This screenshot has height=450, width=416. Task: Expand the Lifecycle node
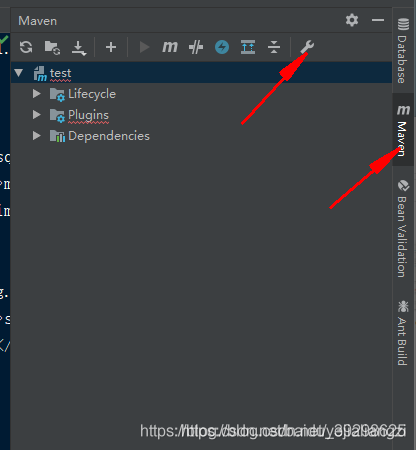pos(37,94)
